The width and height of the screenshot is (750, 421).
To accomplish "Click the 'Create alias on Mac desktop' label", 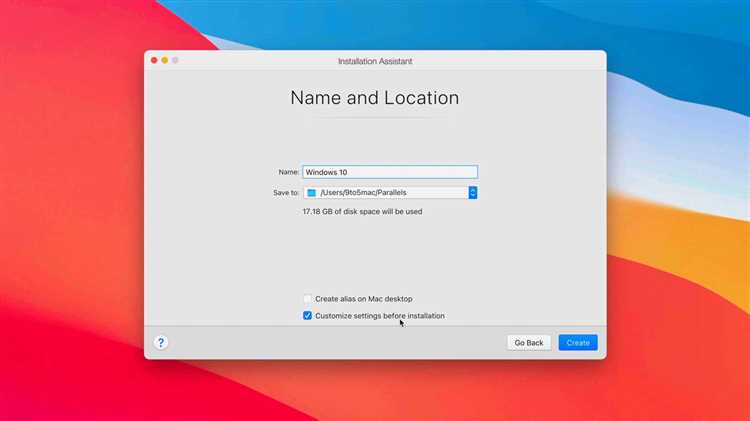I will click(x=364, y=299).
